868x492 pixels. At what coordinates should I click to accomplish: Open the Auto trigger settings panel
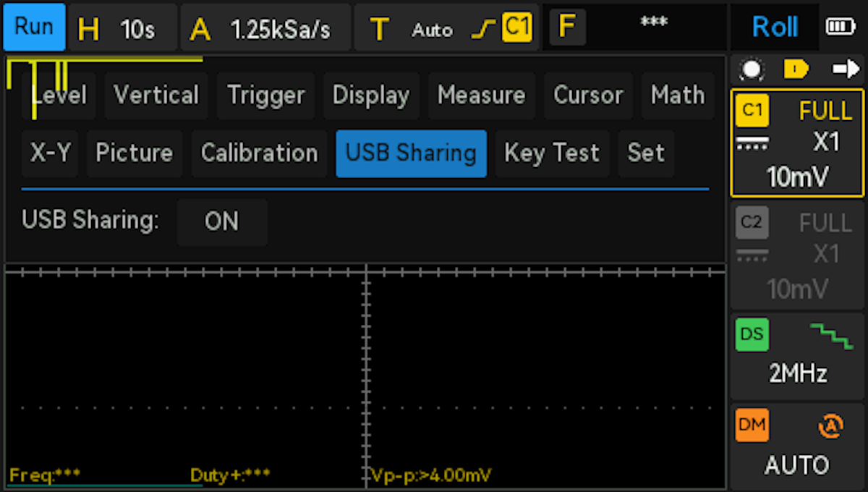click(432, 30)
